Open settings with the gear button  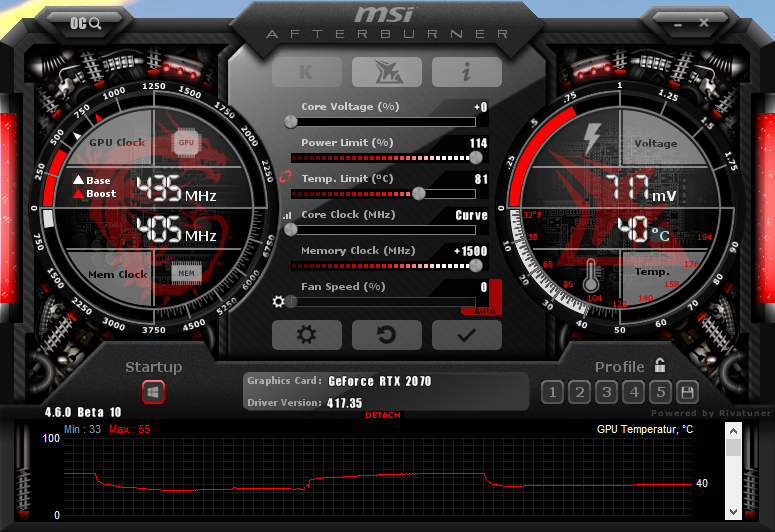click(x=306, y=335)
